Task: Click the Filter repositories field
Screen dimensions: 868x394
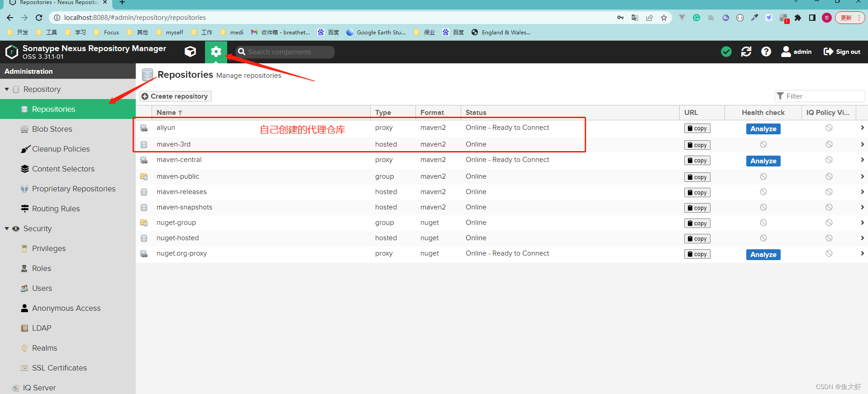Action: tap(820, 96)
